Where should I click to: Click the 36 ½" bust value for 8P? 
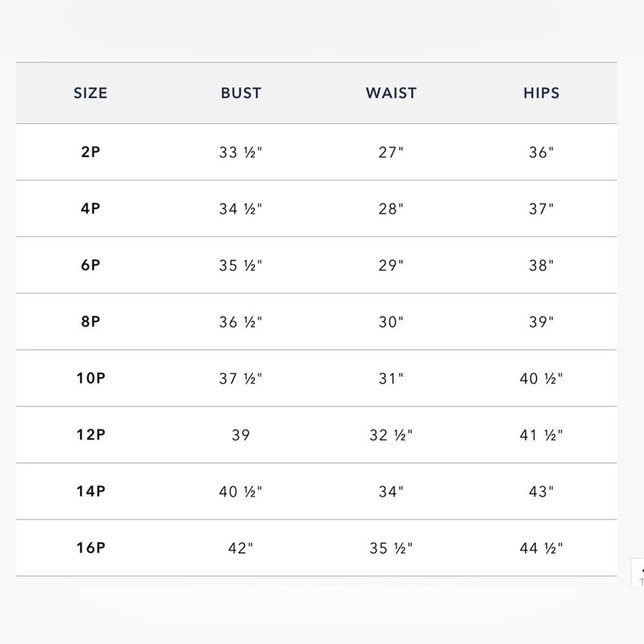(x=241, y=322)
